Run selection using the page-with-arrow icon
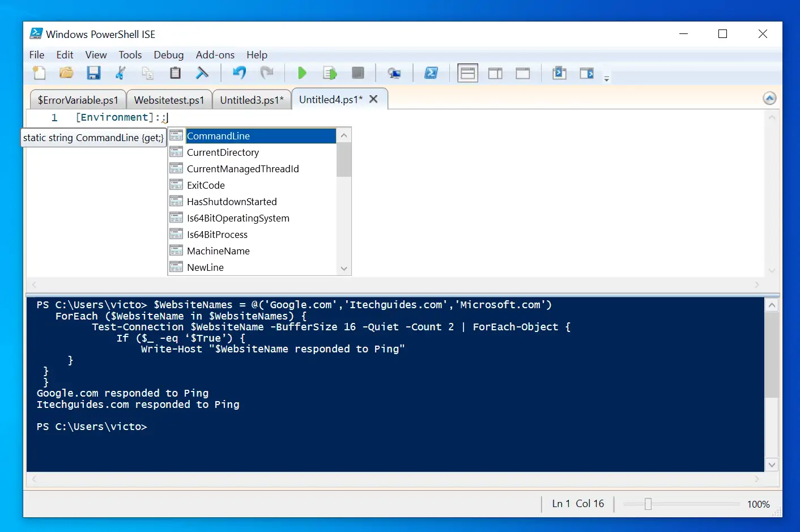Viewport: 800px width, 532px height. pos(330,73)
